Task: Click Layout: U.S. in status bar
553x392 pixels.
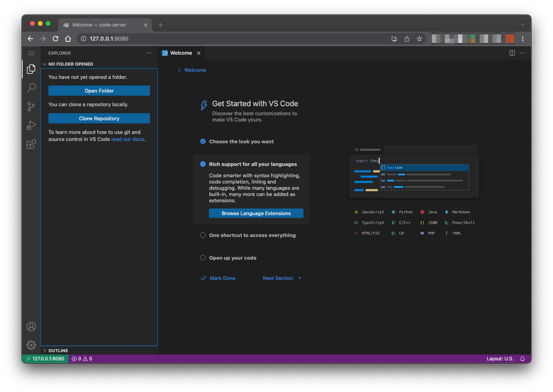Action: tap(500, 359)
